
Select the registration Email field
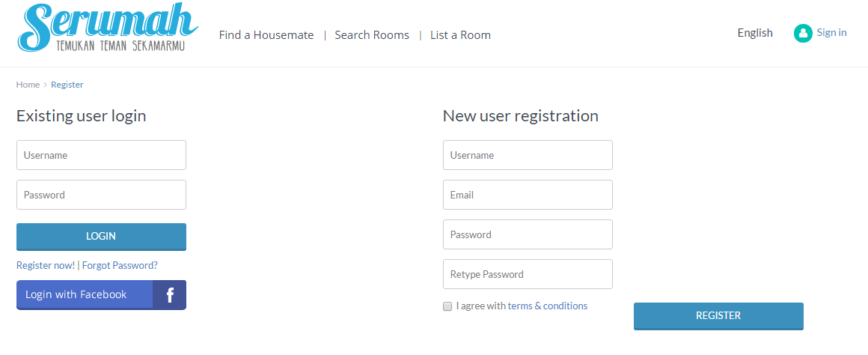(528, 195)
